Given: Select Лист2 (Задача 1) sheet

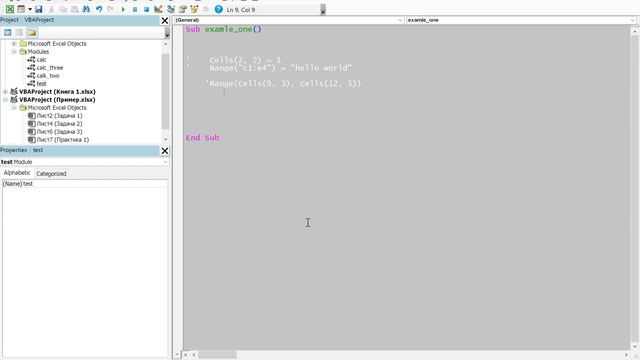Looking at the screenshot, I should [x=59, y=116].
